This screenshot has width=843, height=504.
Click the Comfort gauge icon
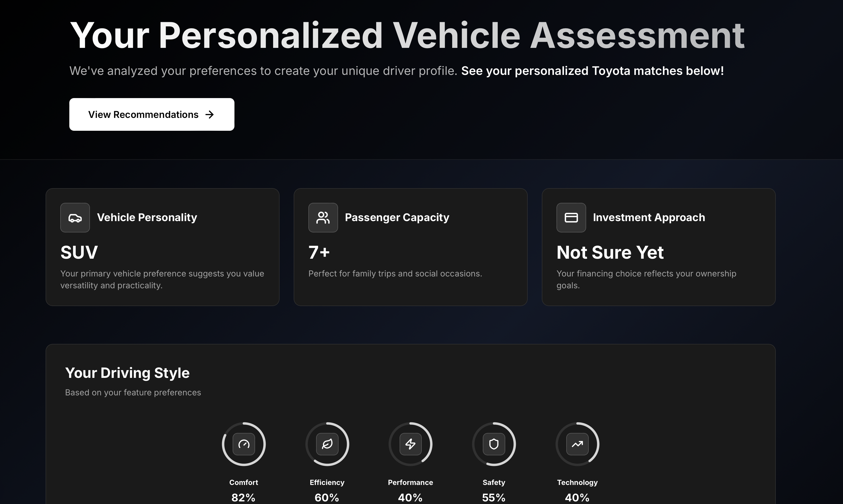[244, 444]
